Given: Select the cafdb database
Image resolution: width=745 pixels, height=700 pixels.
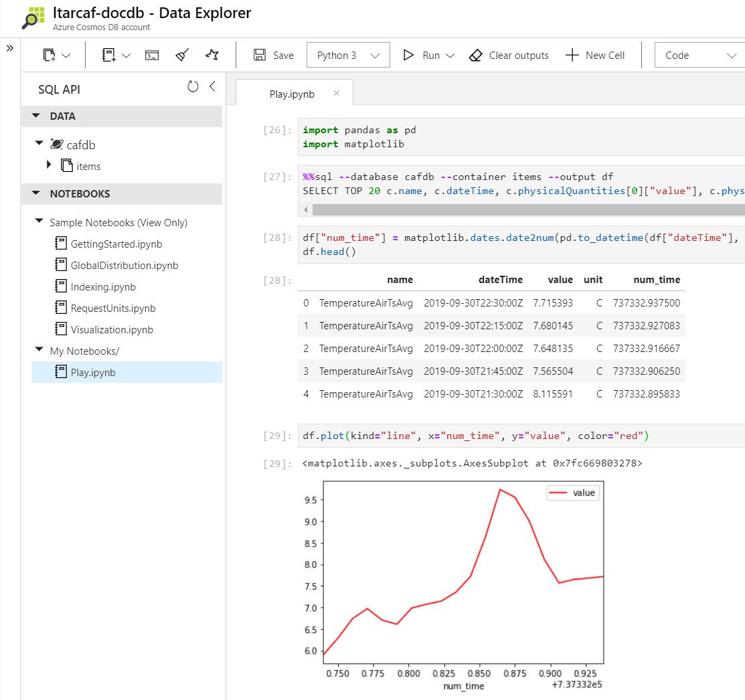Looking at the screenshot, I should [x=81, y=145].
